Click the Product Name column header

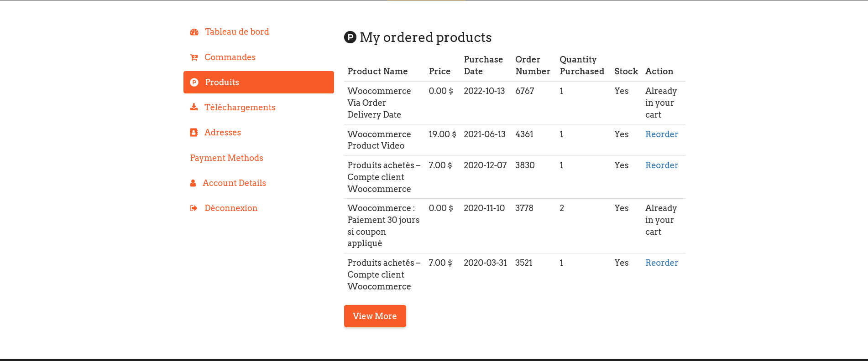click(x=378, y=72)
